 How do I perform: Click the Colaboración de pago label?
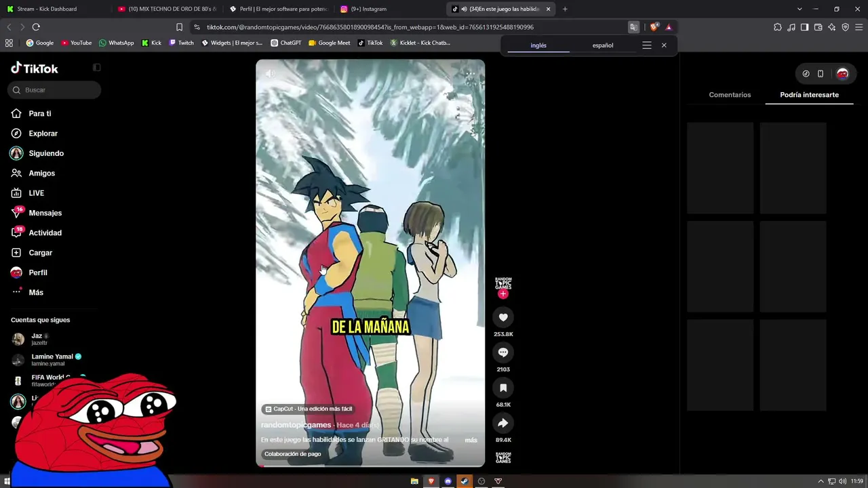(x=292, y=454)
